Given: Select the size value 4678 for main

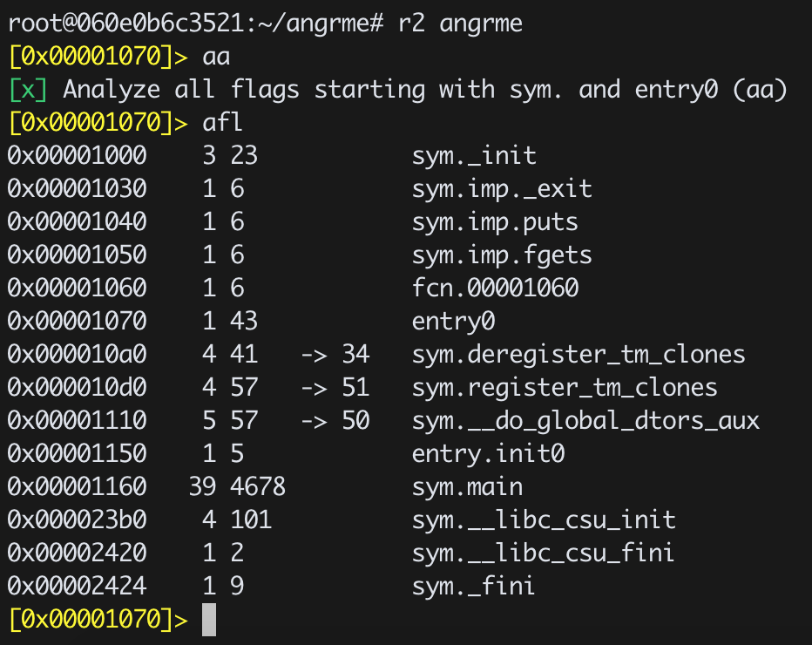Looking at the screenshot, I should [258, 487].
